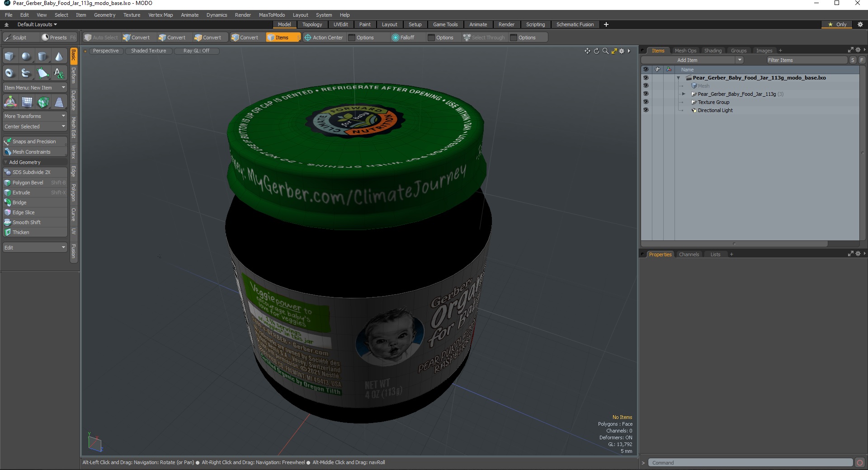Switch to the UVEdit layout tab

pos(340,24)
